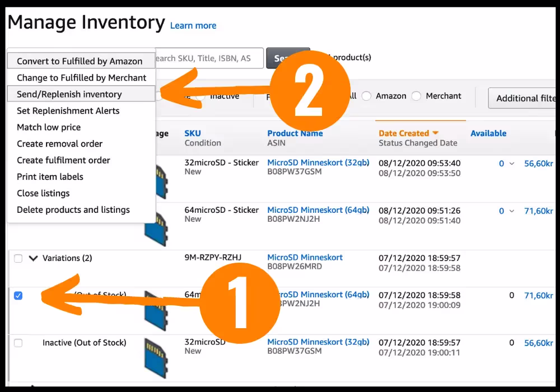The height and width of the screenshot is (392, 560).
Task: Click available count 0 for 32microSD - Sticker
Action: (501, 164)
